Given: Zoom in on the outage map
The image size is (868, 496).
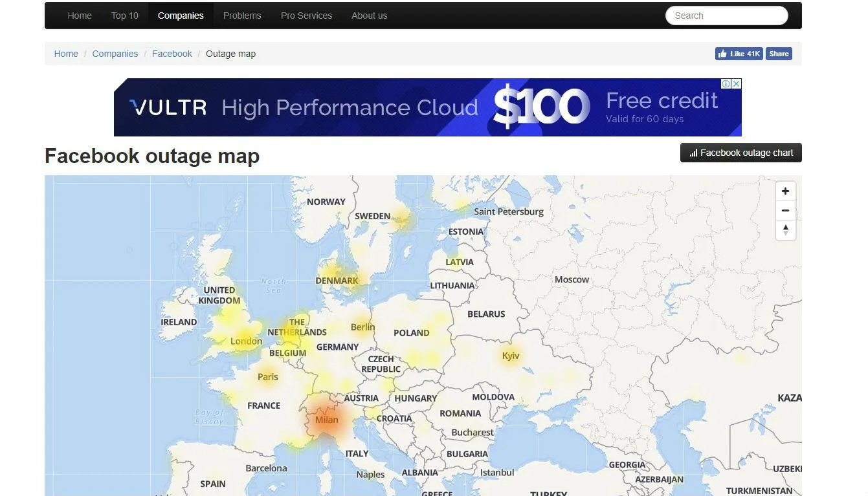Looking at the screenshot, I should [785, 191].
